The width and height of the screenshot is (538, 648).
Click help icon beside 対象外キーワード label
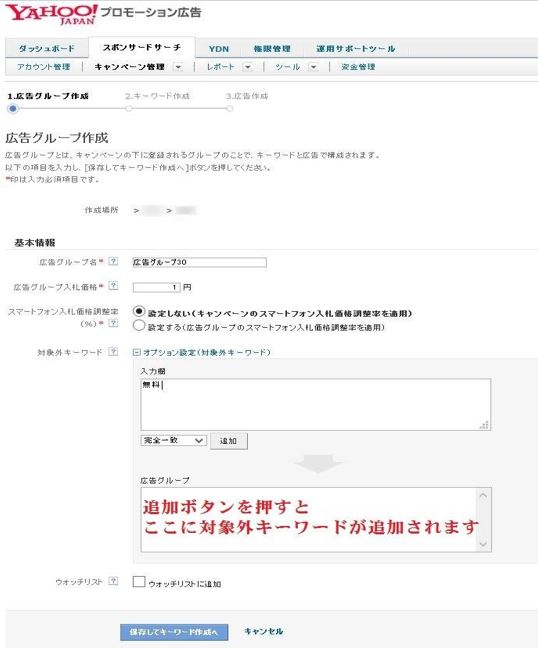tap(113, 352)
